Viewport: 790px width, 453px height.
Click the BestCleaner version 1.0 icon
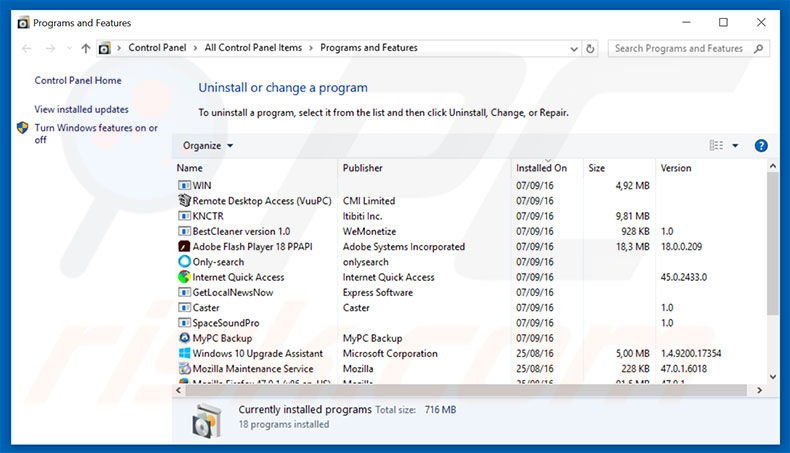tap(184, 231)
